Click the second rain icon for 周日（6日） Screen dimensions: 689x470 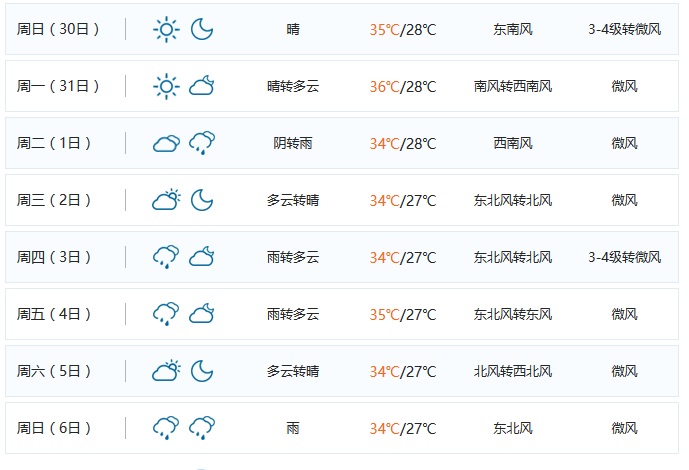(x=203, y=428)
